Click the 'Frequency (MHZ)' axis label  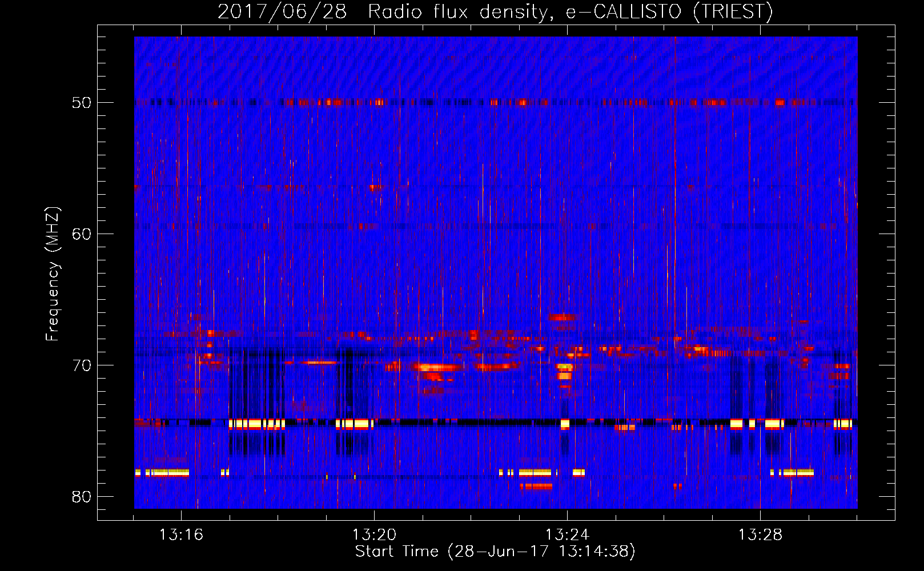point(53,274)
